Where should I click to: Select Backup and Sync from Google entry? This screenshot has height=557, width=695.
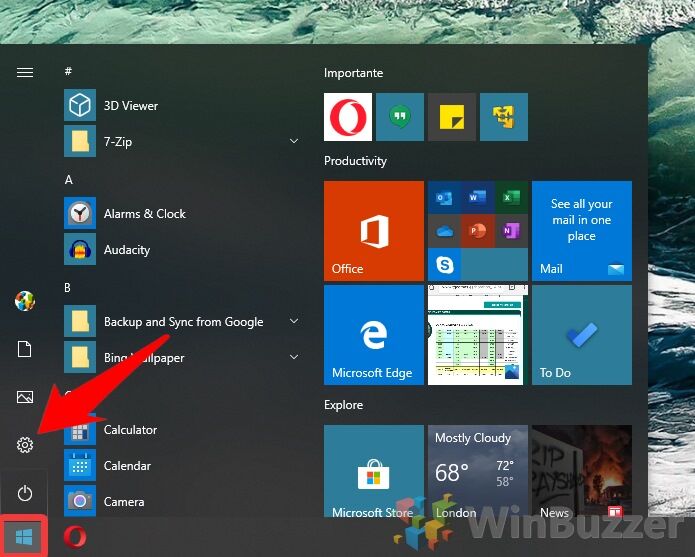[183, 321]
